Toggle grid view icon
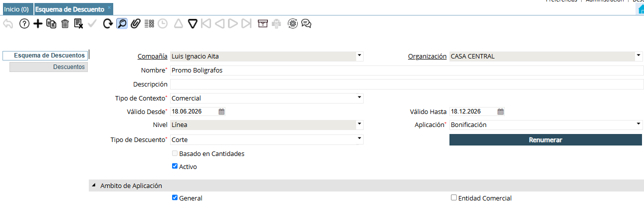The image size is (644, 209). (x=149, y=23)
